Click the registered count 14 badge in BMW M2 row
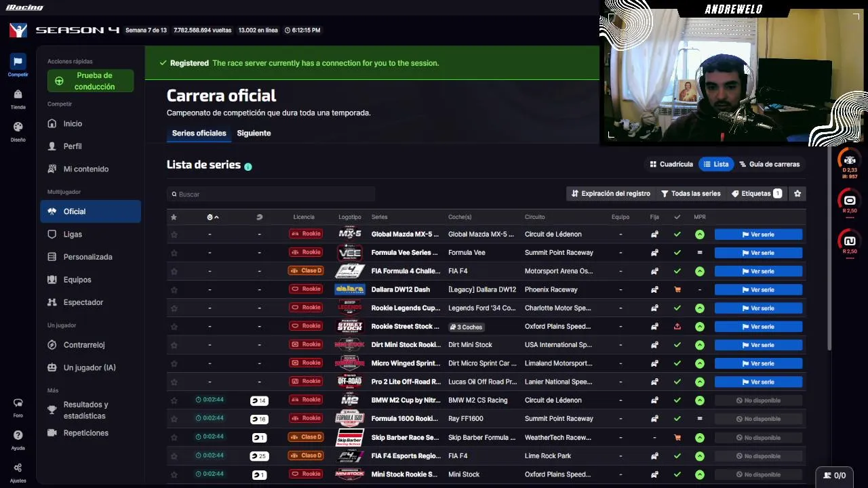Image resolution: width=868 pixels, height=488 pixels. (x=259, y=401)
